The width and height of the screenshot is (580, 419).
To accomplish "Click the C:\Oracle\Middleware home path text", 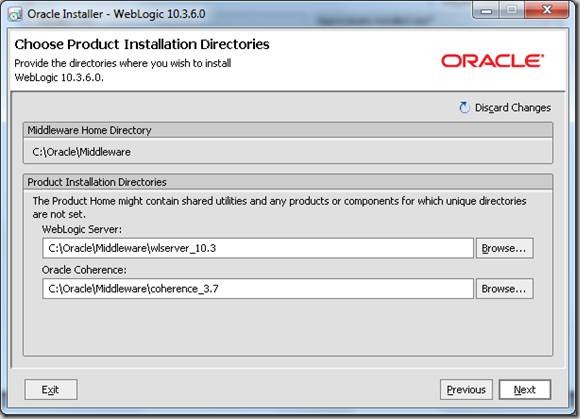I will pyautogui.click(x=81, y=152).
